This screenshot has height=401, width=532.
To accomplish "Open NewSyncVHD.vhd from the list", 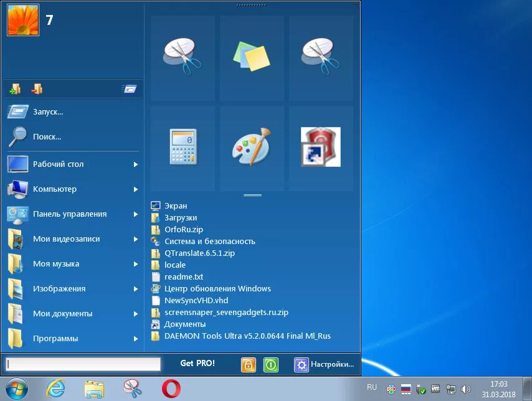I will coord(189,301).
